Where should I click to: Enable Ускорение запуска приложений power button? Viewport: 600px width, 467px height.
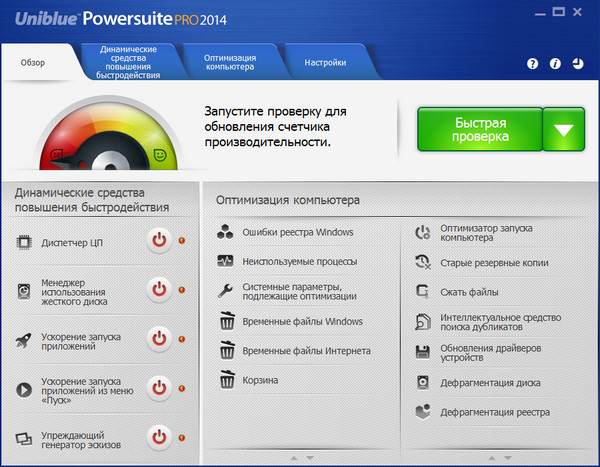[159, 339]
